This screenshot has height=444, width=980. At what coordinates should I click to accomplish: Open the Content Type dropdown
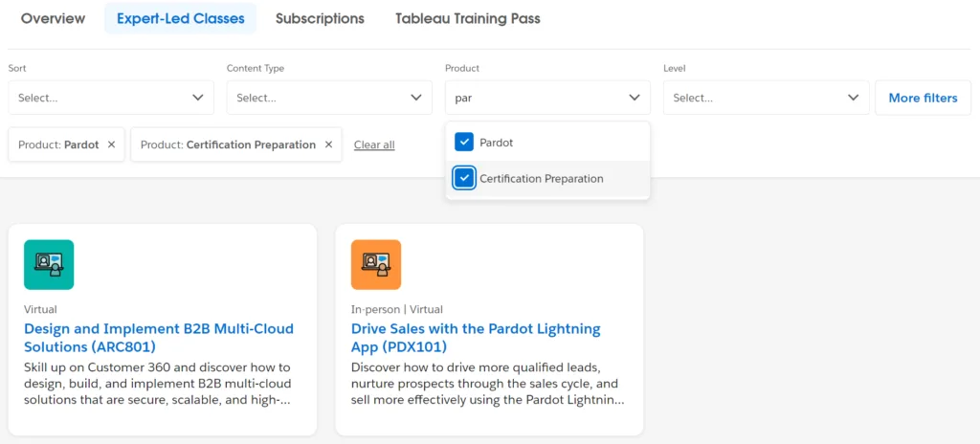[329, 98]
